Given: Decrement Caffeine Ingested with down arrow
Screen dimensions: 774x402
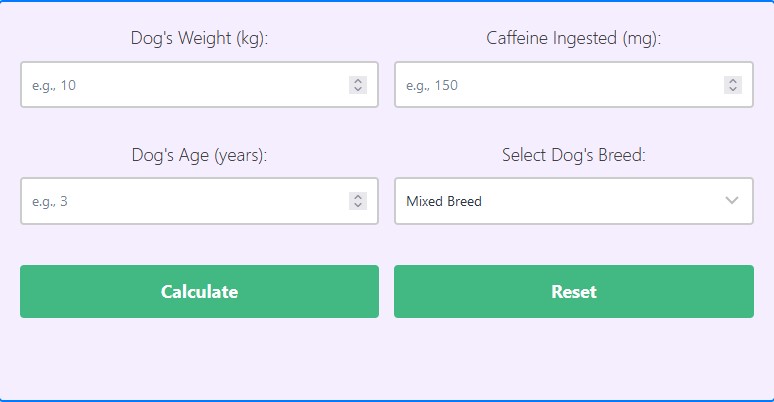Looking at the screenshot, I should (733, 90).
